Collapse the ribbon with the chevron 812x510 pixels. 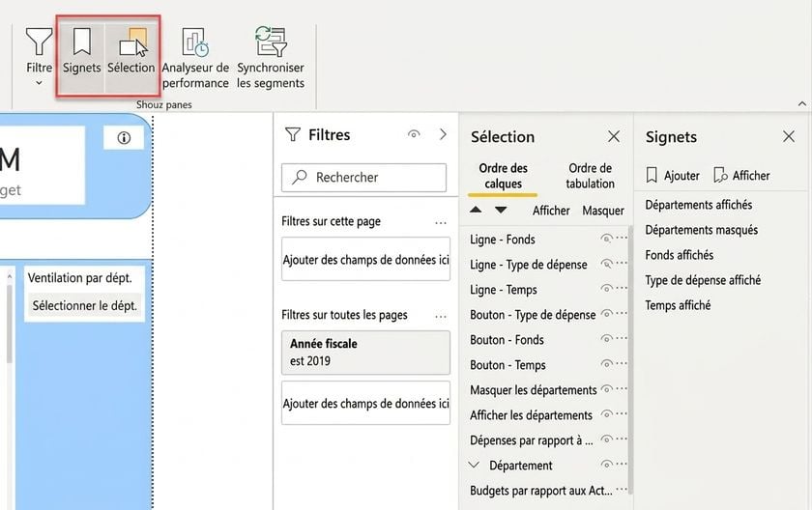801,104
